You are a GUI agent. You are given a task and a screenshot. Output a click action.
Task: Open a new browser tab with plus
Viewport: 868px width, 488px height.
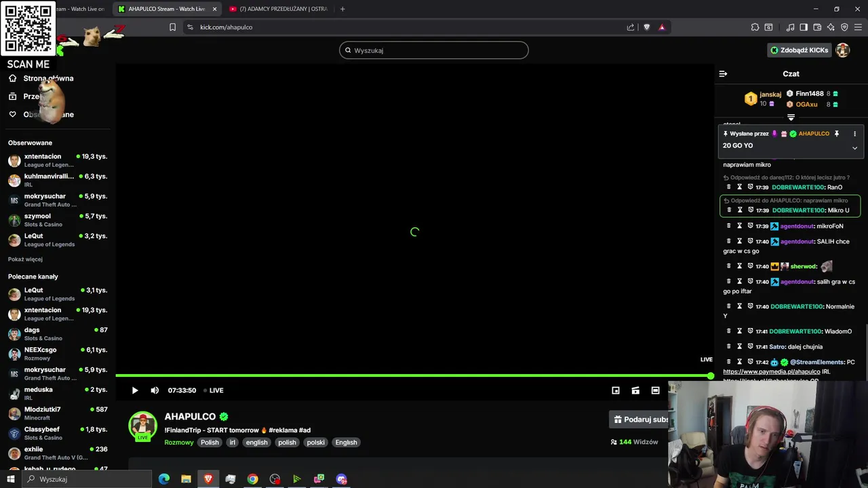point(342,9)
